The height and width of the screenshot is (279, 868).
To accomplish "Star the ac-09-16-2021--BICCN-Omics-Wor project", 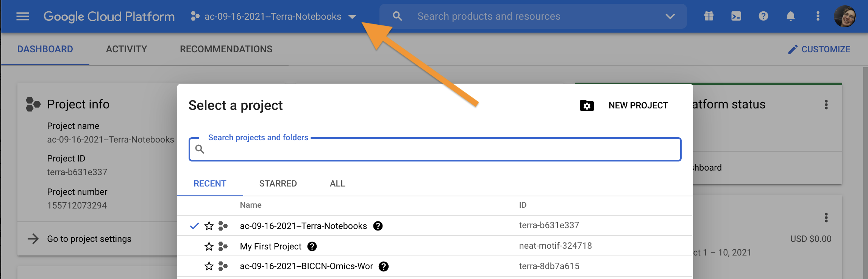I will (x=209, y=266).
